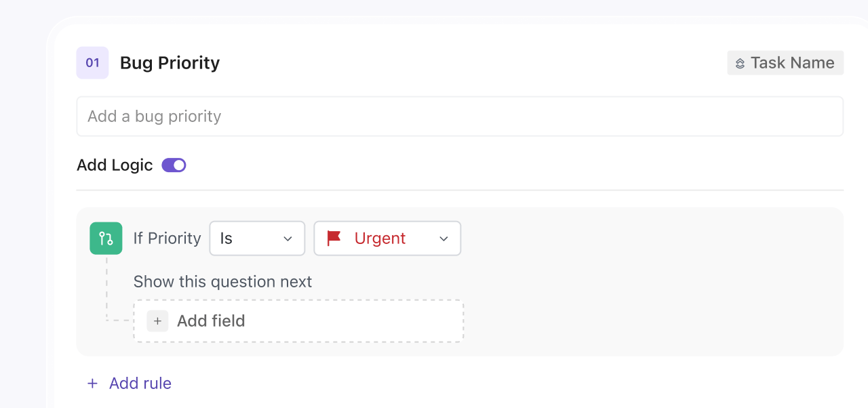The image size is (868, 408).
Task: Open the Is condition dropdown
Action: [257, 238]
